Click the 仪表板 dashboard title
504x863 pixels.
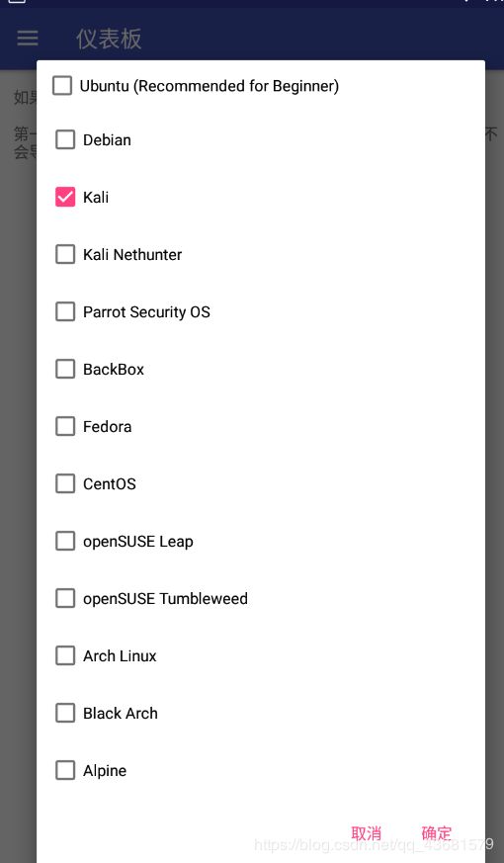(109, 39)
